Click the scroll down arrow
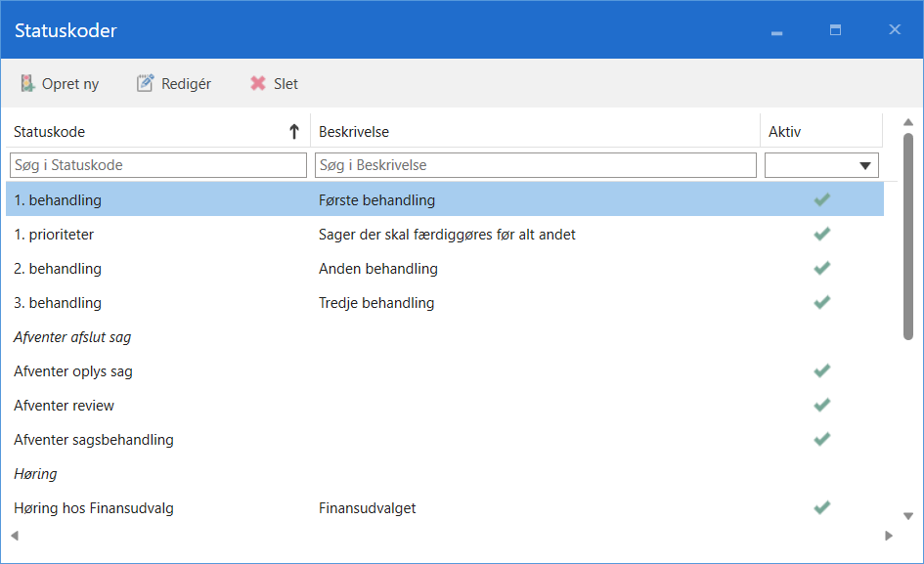This screenshot has height=564, width=924. click(x=907, y=516)
